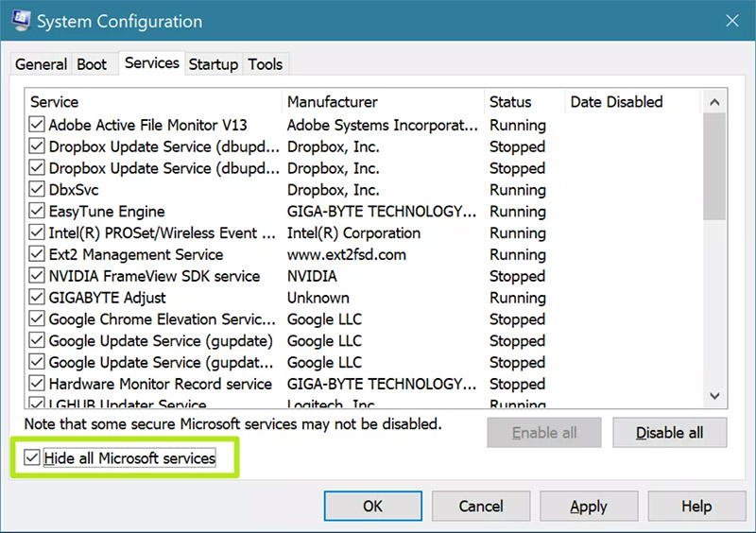Toggle EasyTune Engine service checkbox

[37, 211]
